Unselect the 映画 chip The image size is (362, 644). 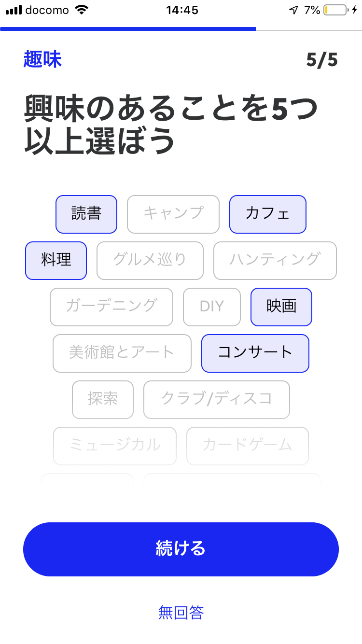[x=281, y=307]
